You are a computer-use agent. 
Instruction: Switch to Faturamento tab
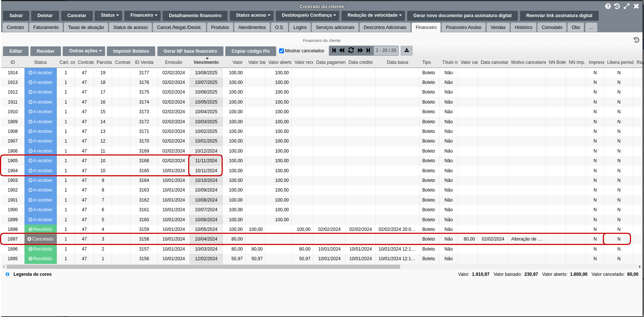pyautogui.click(x=46, y=27)
